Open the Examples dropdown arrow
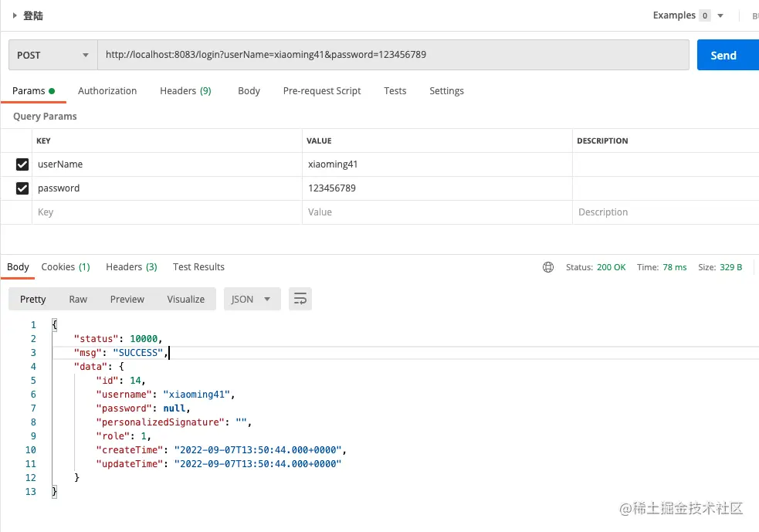This screenshot has height=532, width=759. [x=720, y=15]
